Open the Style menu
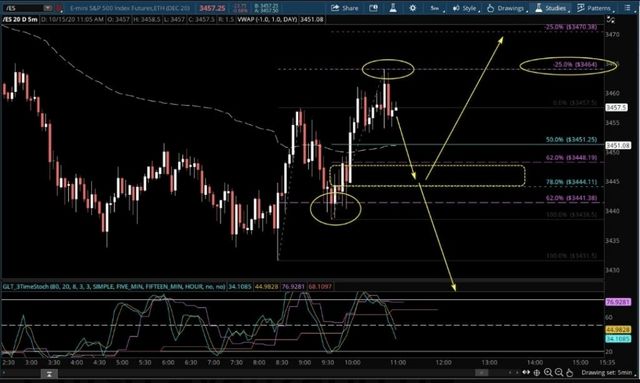 pyautogui.click(x=465, y=8)
